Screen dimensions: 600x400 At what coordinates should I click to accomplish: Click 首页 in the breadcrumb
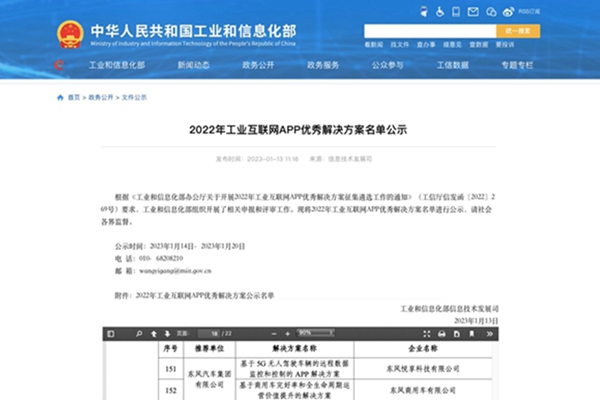[73, 98]
